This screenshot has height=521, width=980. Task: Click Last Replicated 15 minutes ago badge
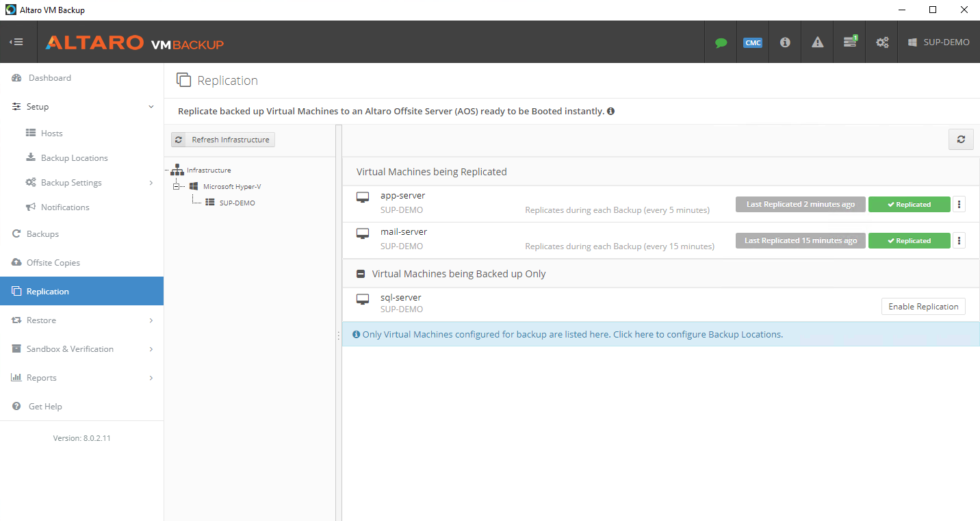(x=801, y=240)
